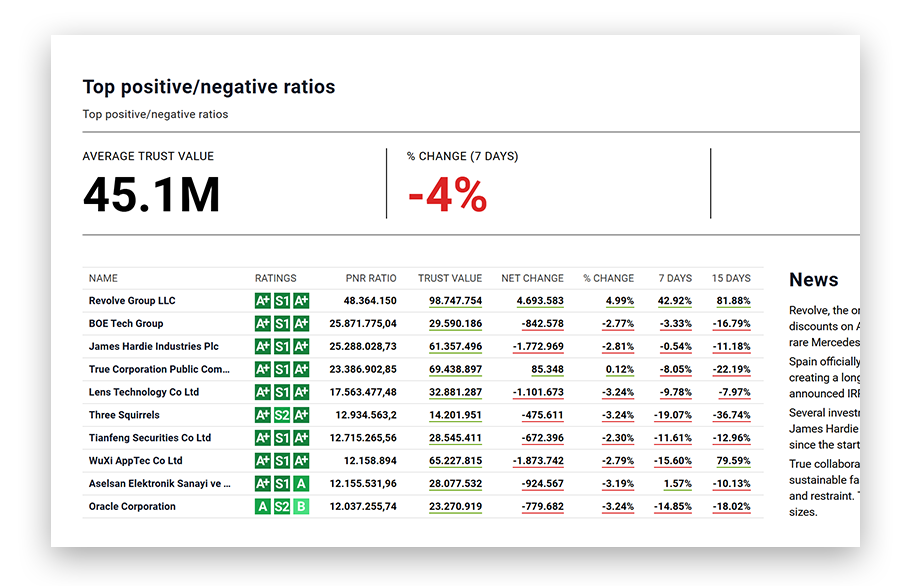
Task: Click the 79.59% 15-day value for WuXi AppTec
Action: [733, 461]
